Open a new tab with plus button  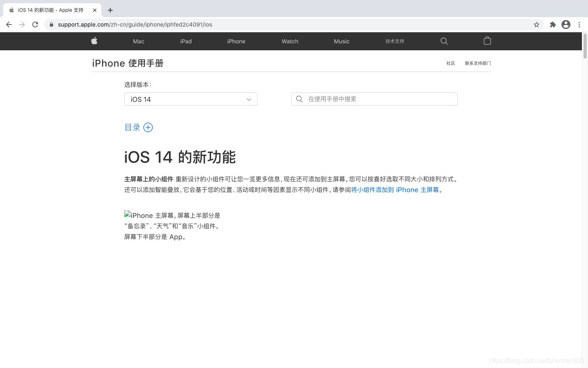(110, 10)
